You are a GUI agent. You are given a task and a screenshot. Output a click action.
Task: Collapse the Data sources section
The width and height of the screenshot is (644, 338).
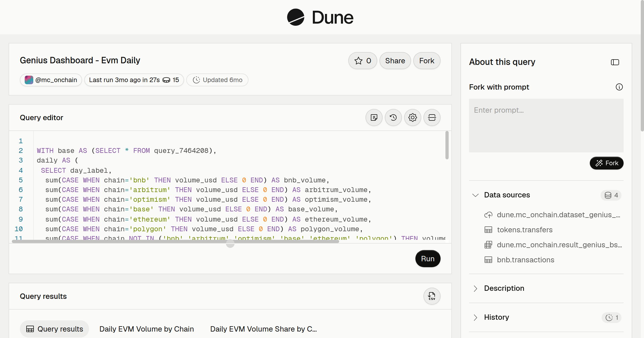[x=475, y=195]
